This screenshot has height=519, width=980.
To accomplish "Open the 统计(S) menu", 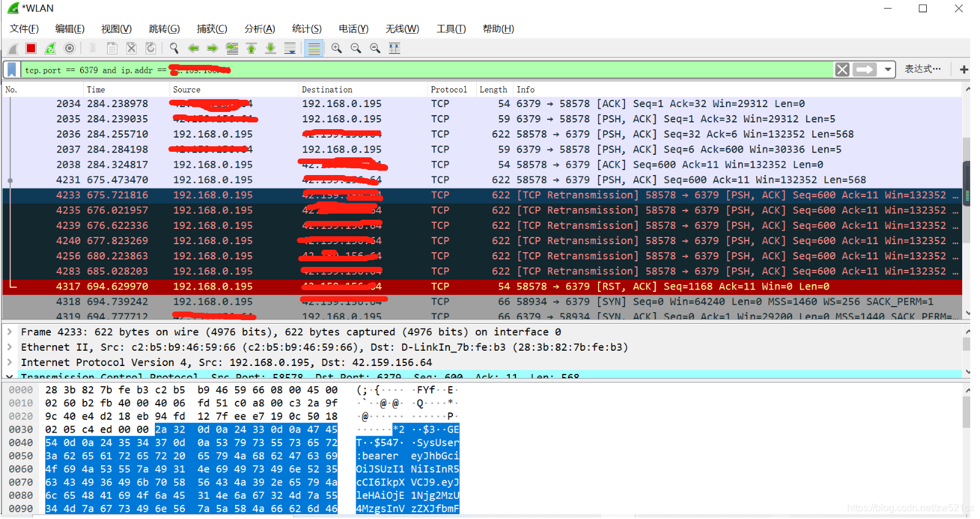I will (x=307, y=29).
